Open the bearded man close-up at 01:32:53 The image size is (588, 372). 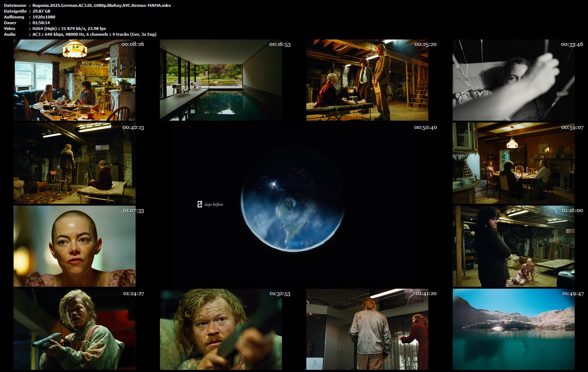click(221, 329)
